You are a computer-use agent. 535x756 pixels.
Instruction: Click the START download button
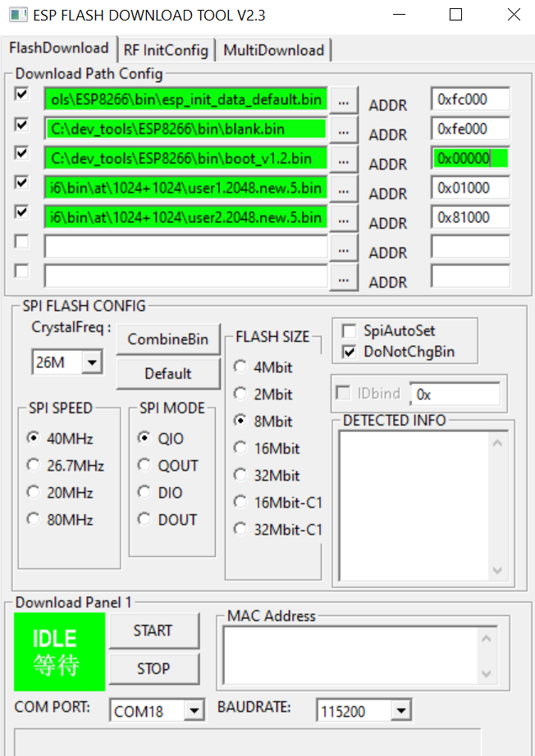click(x=153, y=631)
